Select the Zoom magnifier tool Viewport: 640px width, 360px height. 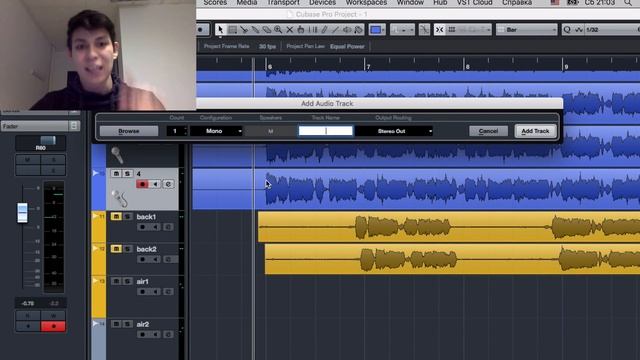[x=278, y=29]
